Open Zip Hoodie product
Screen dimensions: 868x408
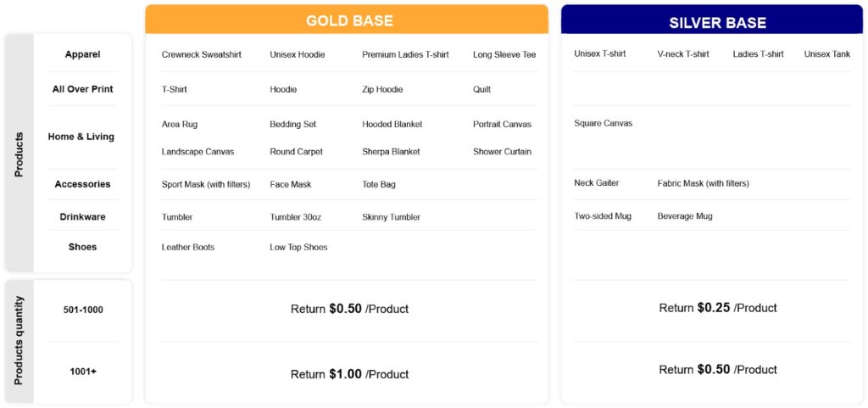coord(382,89)
